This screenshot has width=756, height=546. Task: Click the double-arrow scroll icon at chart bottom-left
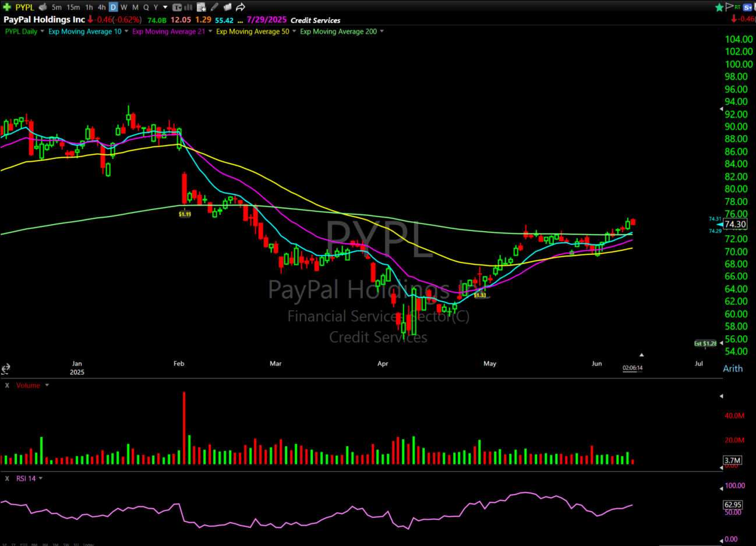tap(5, 368)
